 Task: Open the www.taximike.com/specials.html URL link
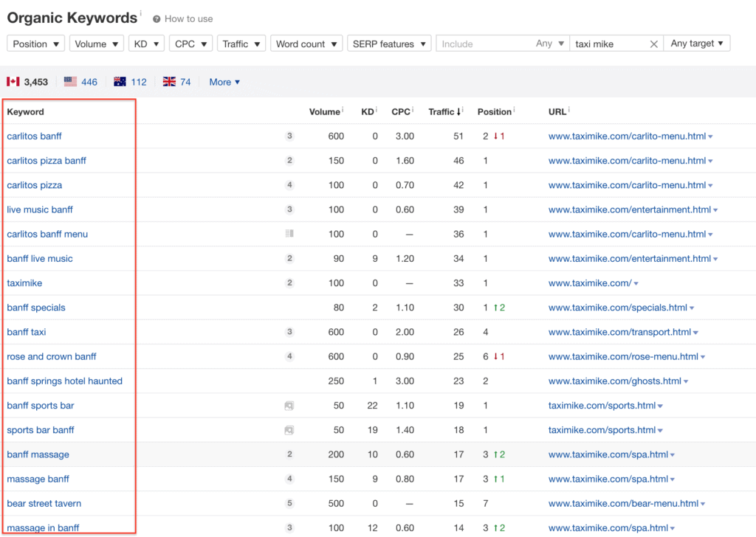click(x=618, y=308)
